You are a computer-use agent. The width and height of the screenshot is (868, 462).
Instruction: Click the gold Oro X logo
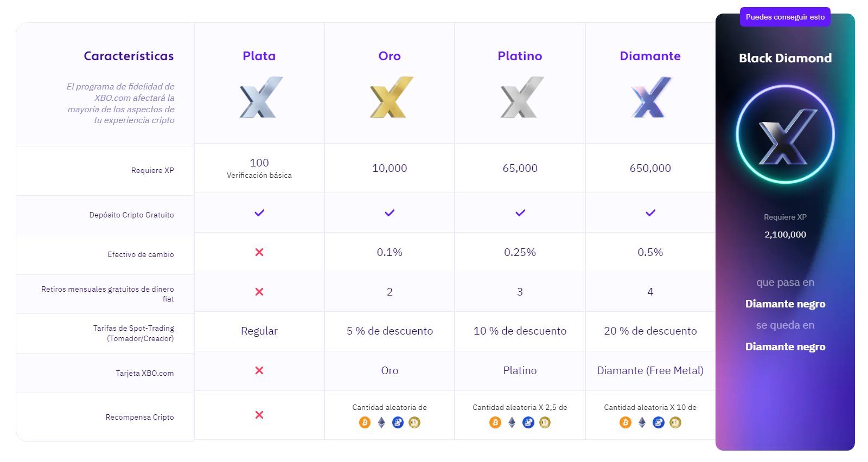(391, 97)
